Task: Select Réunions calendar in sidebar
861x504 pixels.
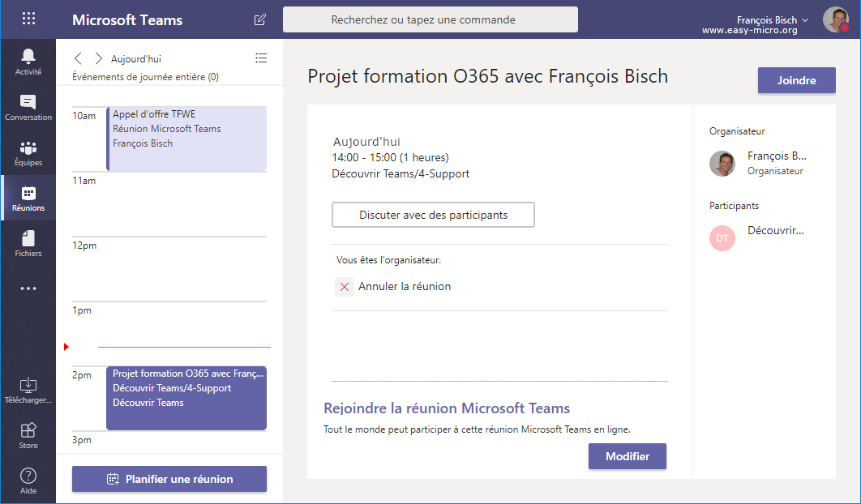Action: click(x=28, y=199)
